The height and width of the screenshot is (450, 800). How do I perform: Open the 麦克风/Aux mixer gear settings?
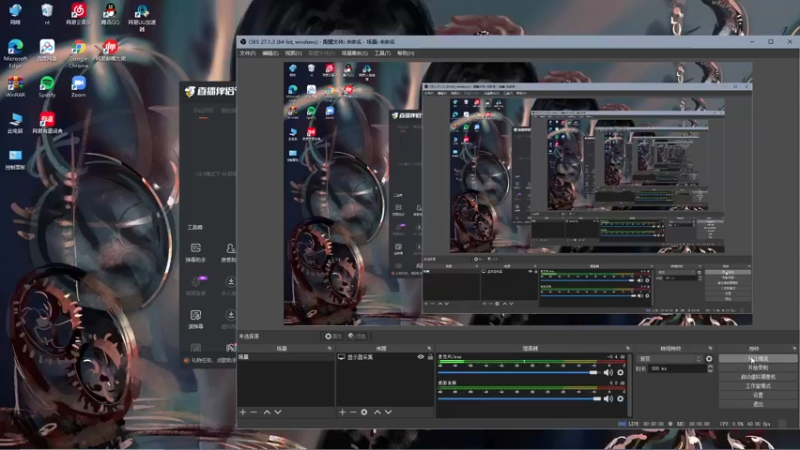(620, 372)
